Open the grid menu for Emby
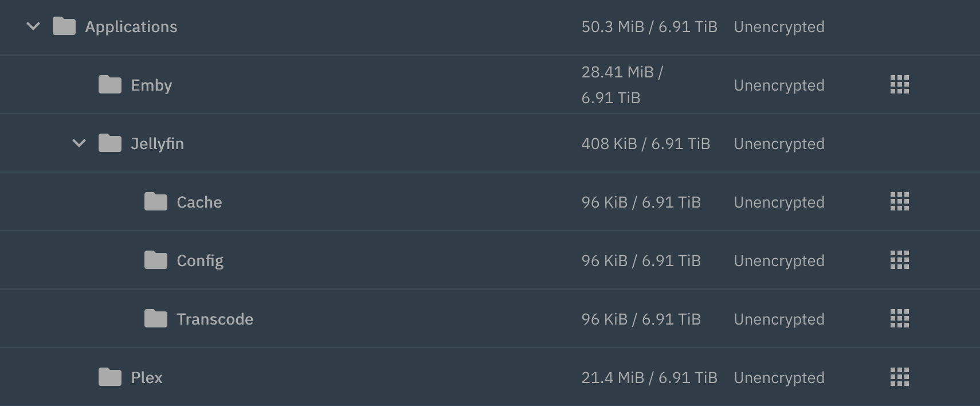Image resolution: width=980 pixels, height=406 pixels. point(899,85)
